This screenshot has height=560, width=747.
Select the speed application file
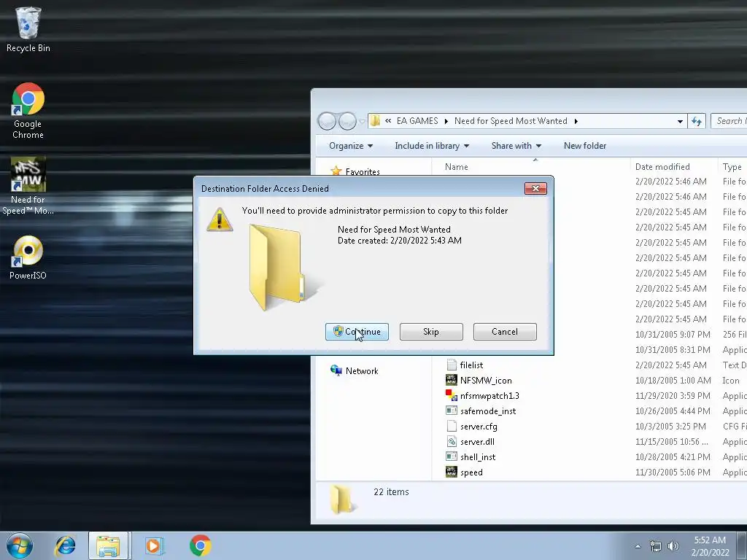(472, 472)
